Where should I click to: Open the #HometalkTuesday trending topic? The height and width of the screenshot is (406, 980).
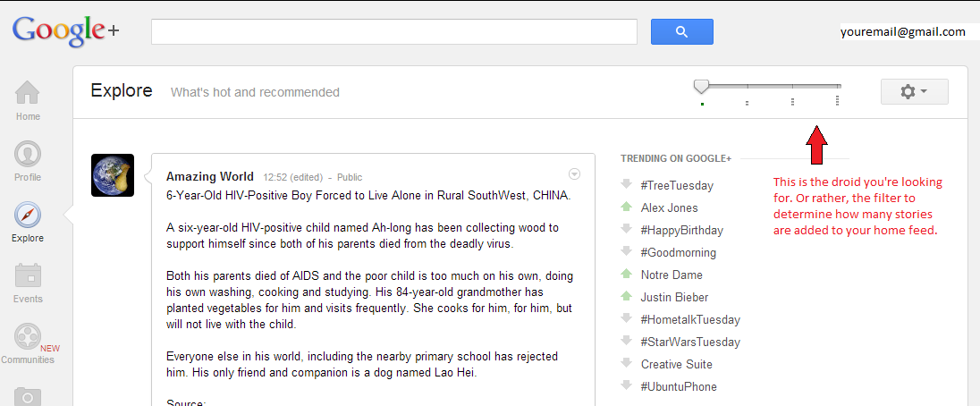690,320
